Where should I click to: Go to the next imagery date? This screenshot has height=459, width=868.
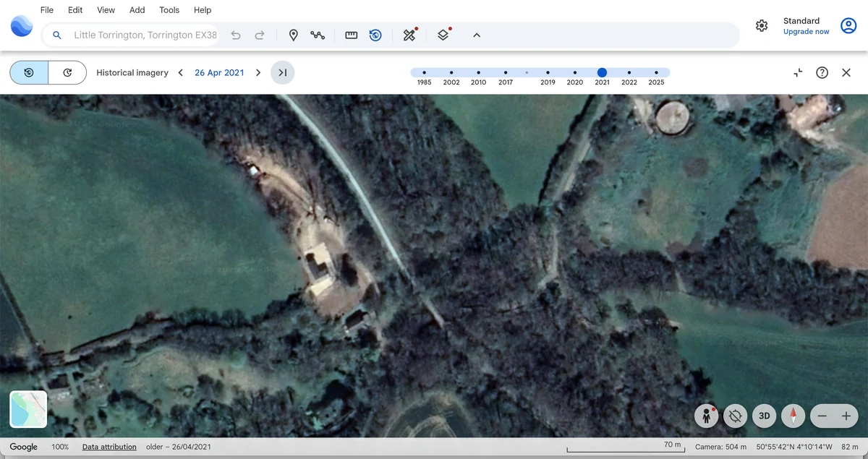(258, 72)
